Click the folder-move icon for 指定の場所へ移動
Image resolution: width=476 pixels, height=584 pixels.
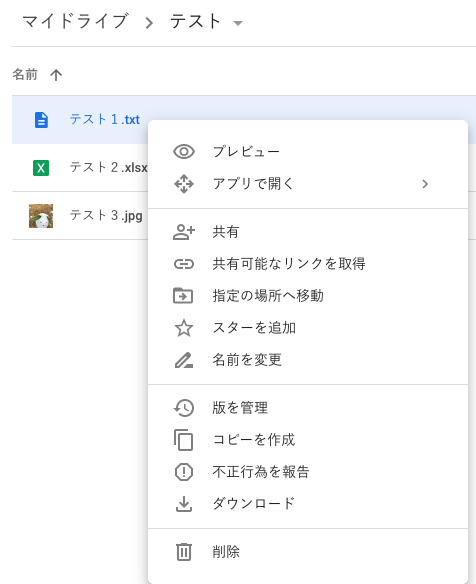[183, 296]
